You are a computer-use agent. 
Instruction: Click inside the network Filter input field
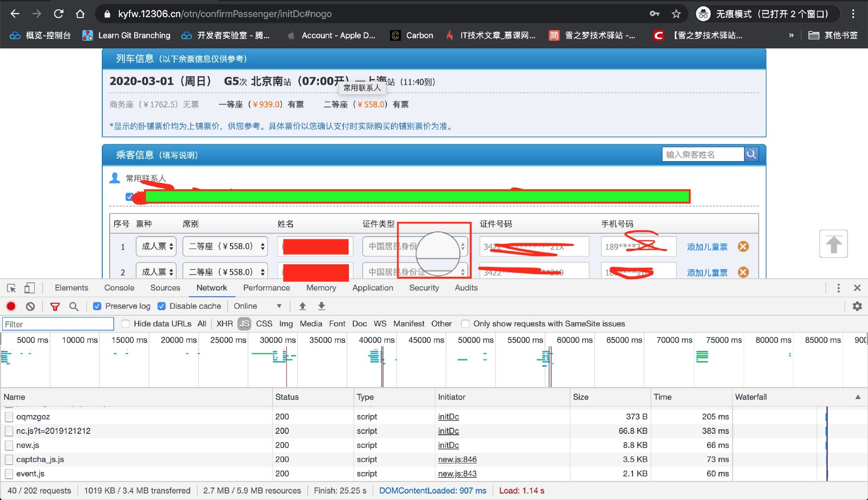[57, 324]
